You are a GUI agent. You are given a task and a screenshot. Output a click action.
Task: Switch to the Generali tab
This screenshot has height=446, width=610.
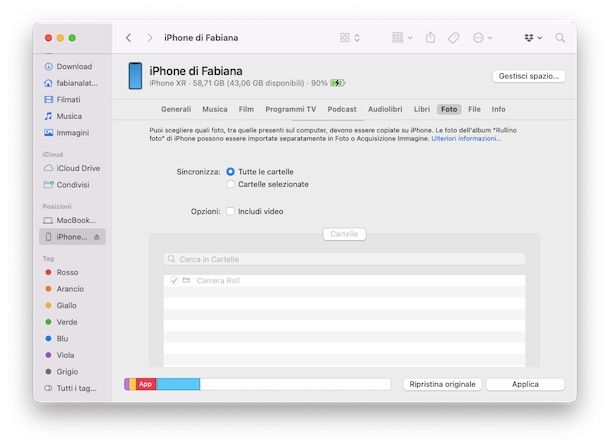[x=176, y=109]
